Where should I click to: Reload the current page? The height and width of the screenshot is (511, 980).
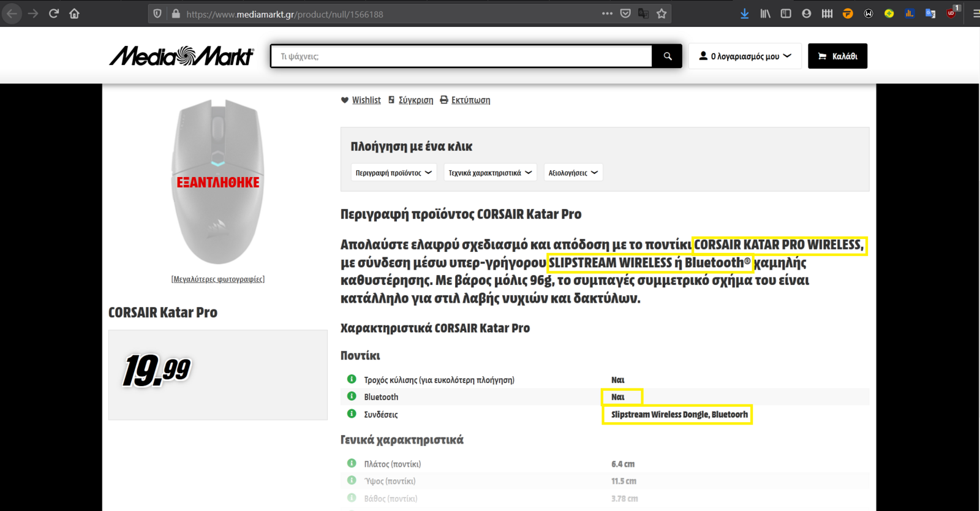54,13
